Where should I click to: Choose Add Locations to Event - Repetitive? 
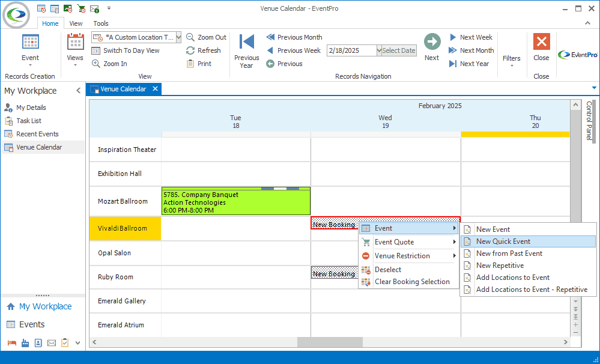[x=528, y=290]
